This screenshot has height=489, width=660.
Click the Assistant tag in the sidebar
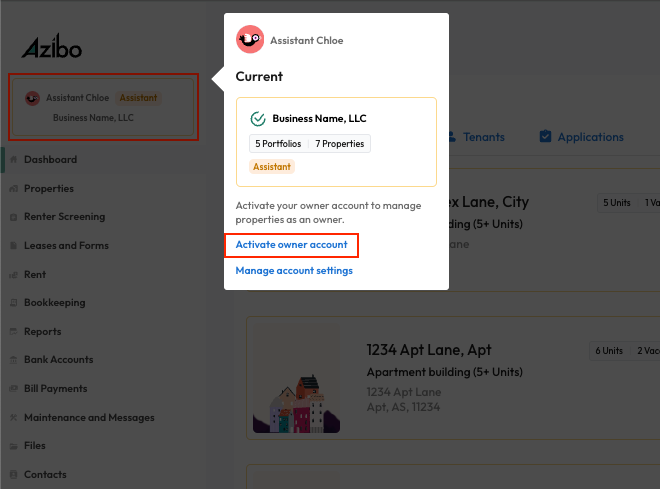pos(138,98)
